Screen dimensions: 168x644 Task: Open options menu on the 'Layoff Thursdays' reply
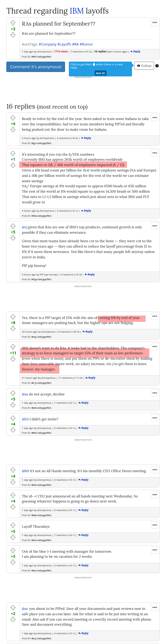coord(154,525)
